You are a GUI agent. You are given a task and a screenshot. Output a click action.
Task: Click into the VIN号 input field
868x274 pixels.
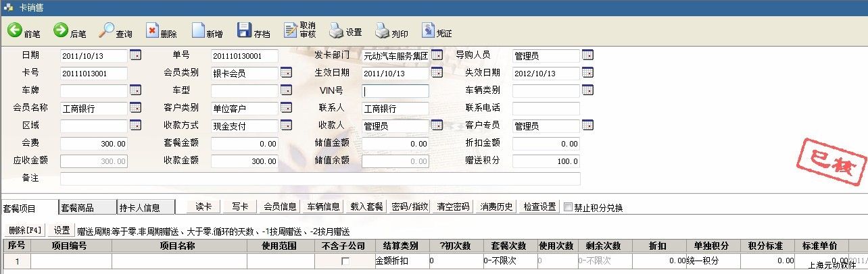tap(395, 90)
